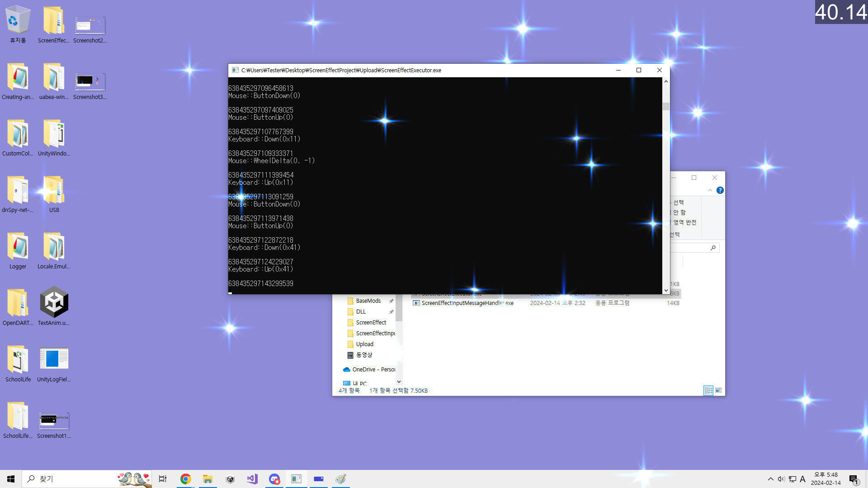Open Paint from the taskbar
This screenshot has height=488, width=868.
tap(341, 479)
